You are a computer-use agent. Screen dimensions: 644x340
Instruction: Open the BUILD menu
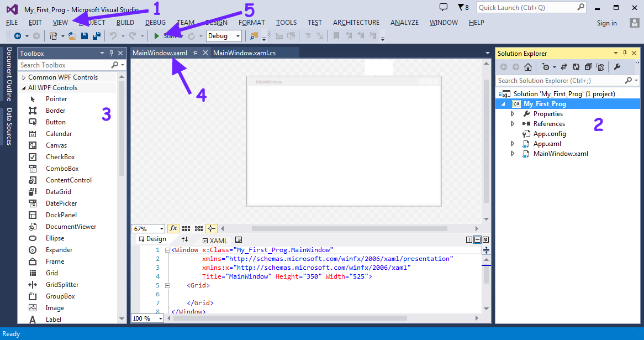[x=125, y=23]
